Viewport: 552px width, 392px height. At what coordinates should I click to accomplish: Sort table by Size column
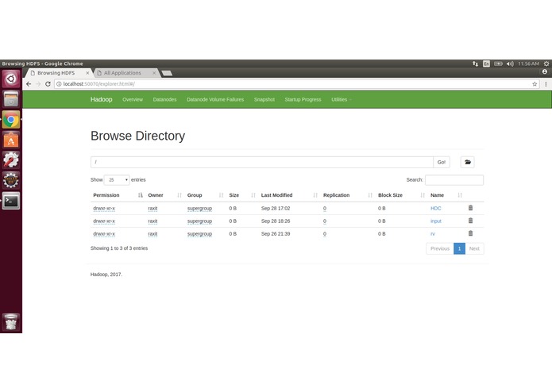(242, 195)
